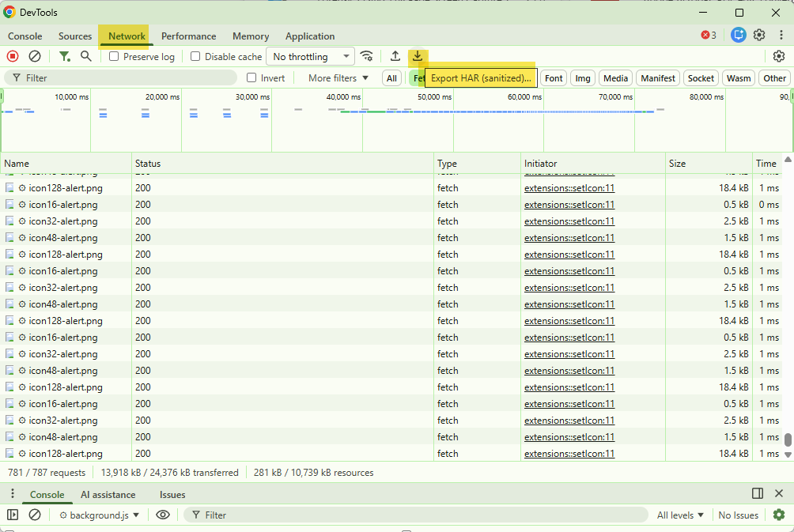This screenshot has height=532, width=794.
Task: Click the console Filter input field
Action: point(415,515)
